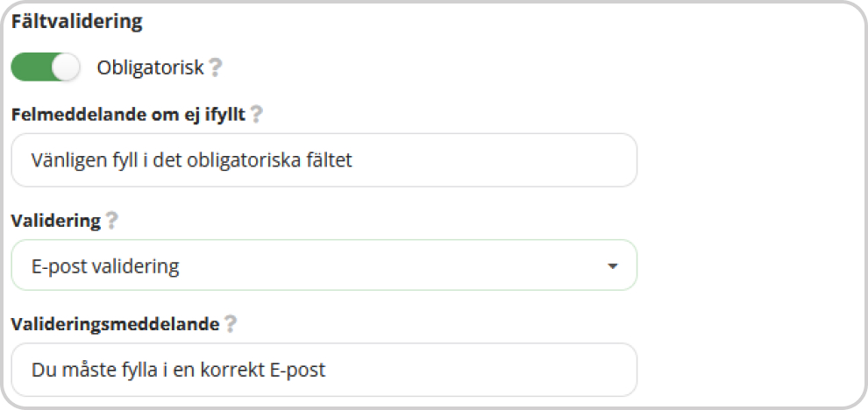
Task: Click the green track of the Obligatorisk switch
Action: click(32, 67)
